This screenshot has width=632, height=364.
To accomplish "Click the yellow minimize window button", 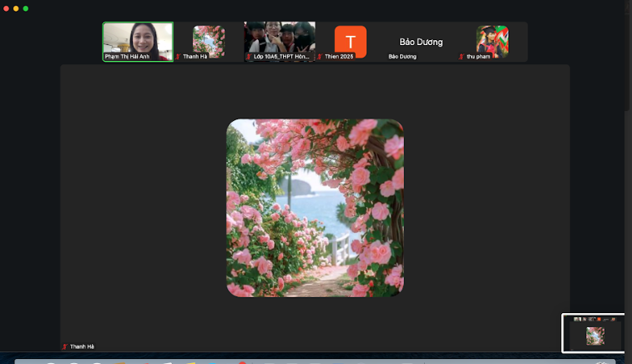I will coord(15,8).
